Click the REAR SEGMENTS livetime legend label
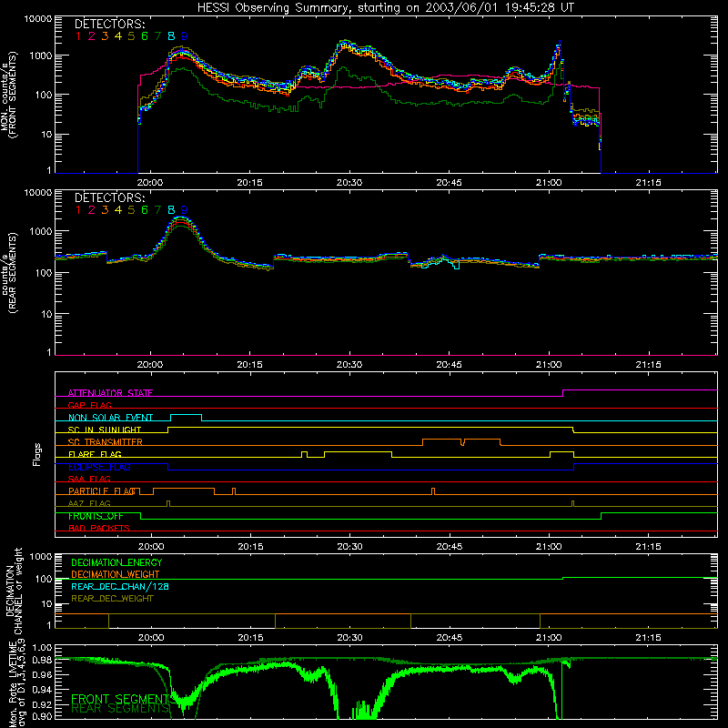The height and width of the screenshot is (728, 728). pos(120,708)
